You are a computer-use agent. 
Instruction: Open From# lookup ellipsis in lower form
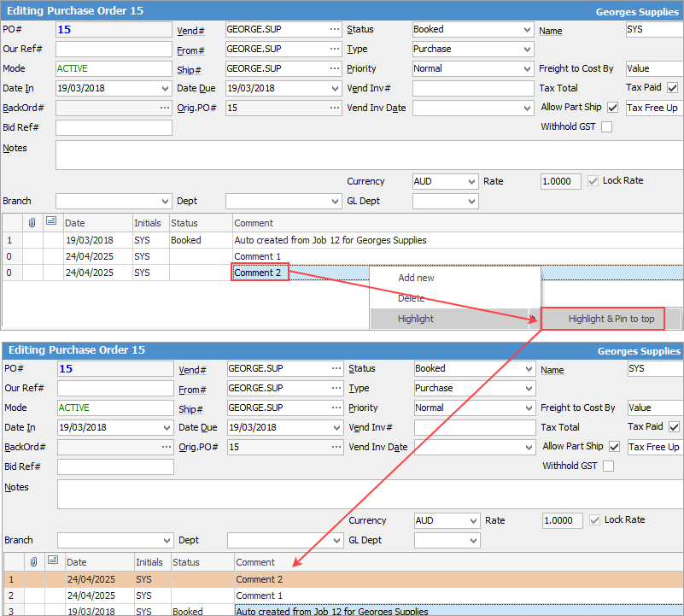click(x=336, y=388)
